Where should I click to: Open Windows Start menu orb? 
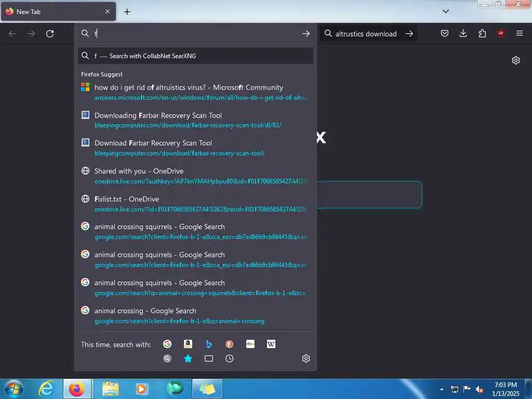click(14, 389)
